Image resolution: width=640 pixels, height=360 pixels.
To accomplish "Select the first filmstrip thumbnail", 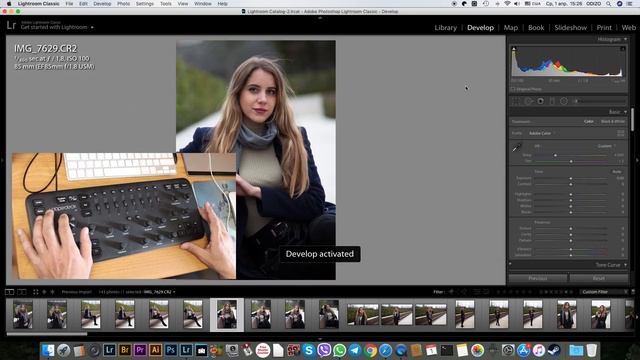I will click(23, 314).
